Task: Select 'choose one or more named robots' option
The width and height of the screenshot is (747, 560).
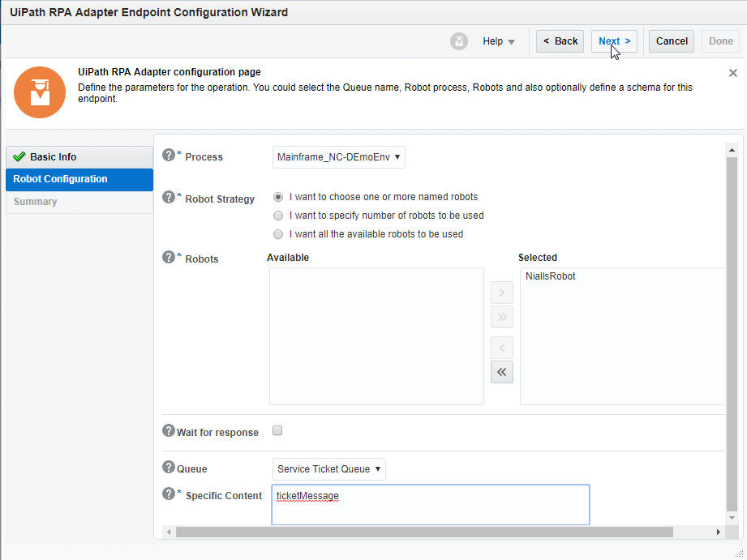Action: (278, 197)
